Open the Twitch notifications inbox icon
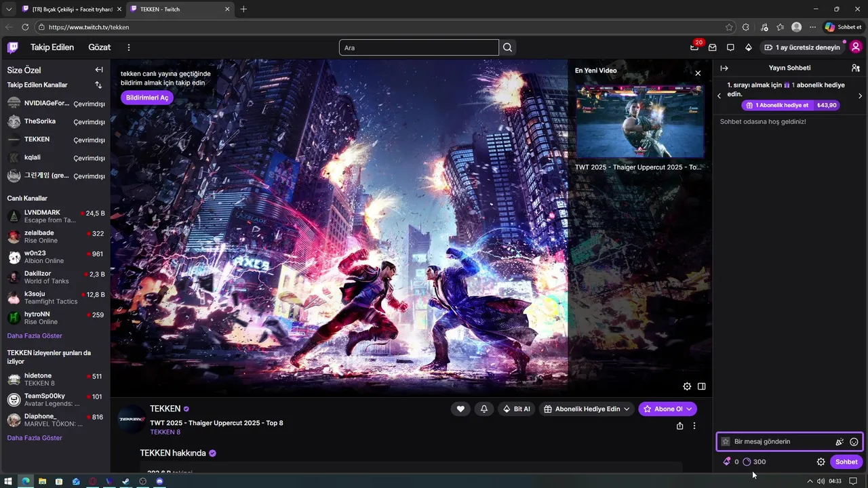This screenshot has height=488, width=868. click(x=713, y=47)
